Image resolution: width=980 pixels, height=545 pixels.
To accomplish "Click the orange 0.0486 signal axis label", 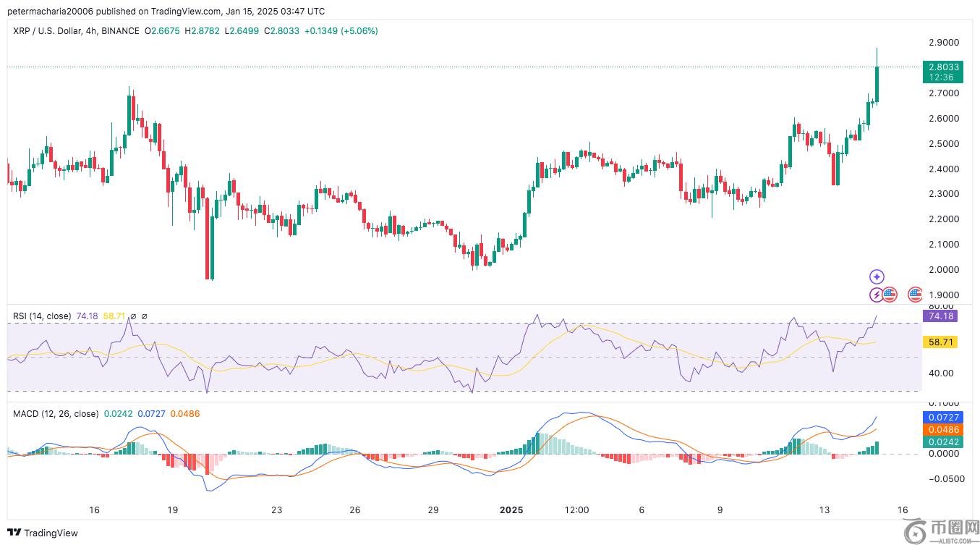I will (x=942, y=430).
